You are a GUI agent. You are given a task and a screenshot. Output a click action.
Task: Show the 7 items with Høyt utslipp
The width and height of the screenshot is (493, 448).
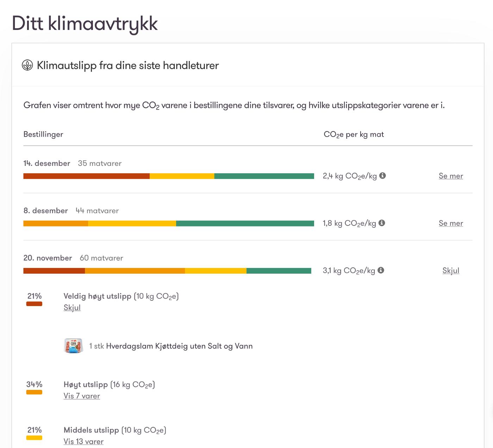coord(82,396)
